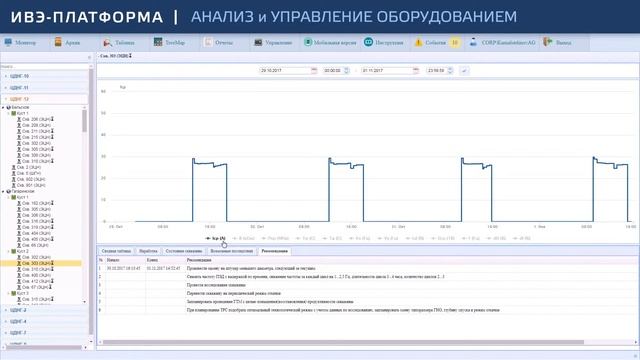Click the globe icon beside Бельское field
Viewport: 640px width, 360px height.
[x=8, y=107]
